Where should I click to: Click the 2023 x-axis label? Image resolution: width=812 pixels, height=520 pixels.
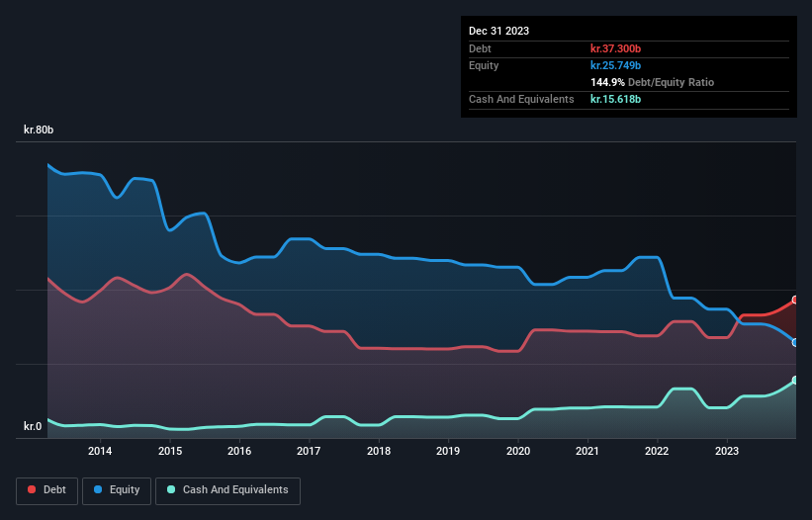click(x=727, y=451)
